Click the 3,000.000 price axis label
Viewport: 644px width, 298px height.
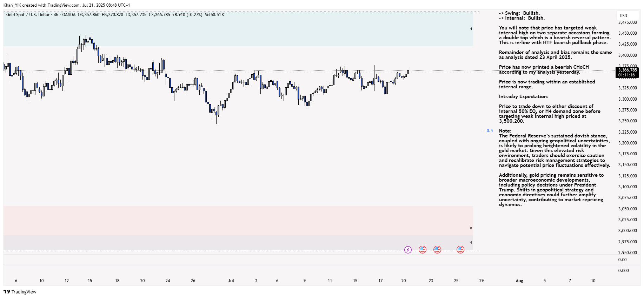click(628, 231)
